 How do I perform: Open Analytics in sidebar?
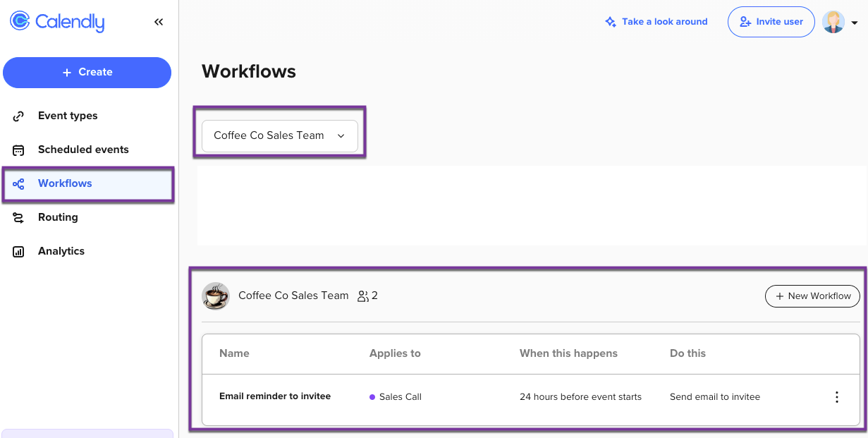(x=61, y=251)
